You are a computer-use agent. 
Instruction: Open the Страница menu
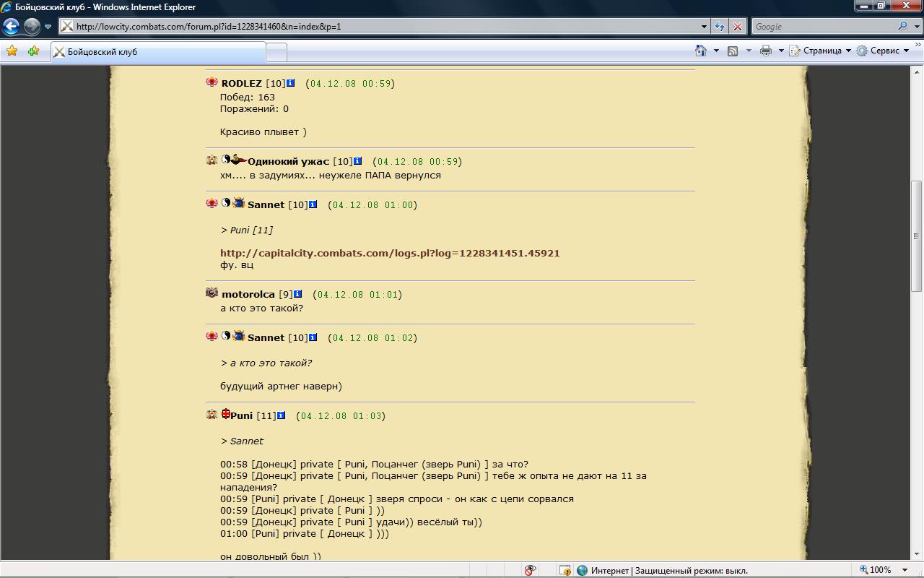(821, 51)
